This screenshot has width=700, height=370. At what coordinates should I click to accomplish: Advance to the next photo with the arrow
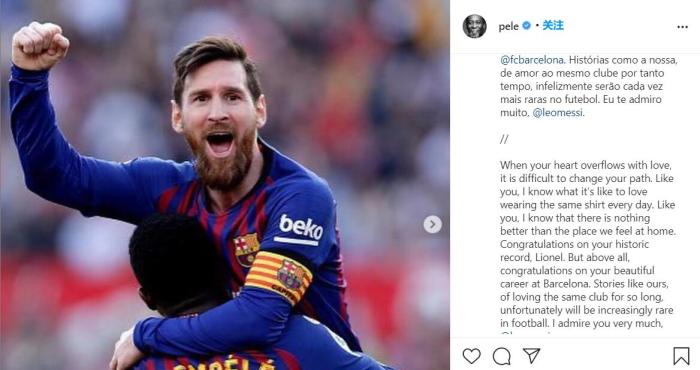tap(432, 224)
